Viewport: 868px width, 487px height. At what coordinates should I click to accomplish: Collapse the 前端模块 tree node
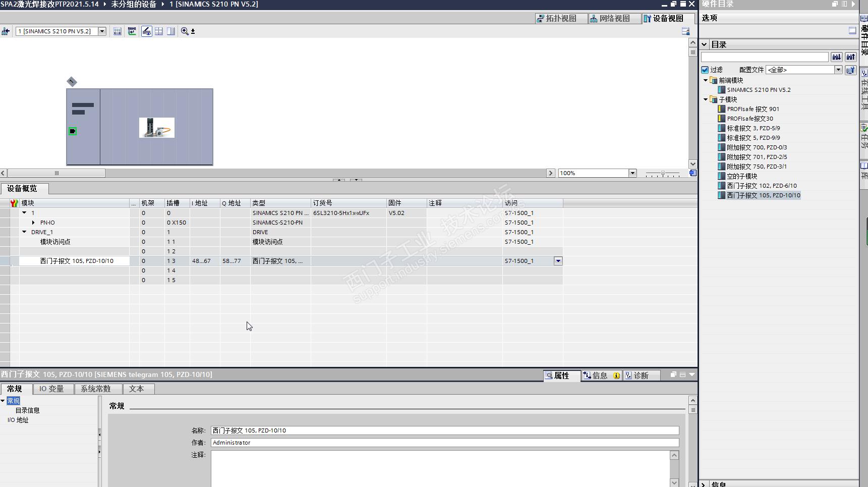point(705,80)
